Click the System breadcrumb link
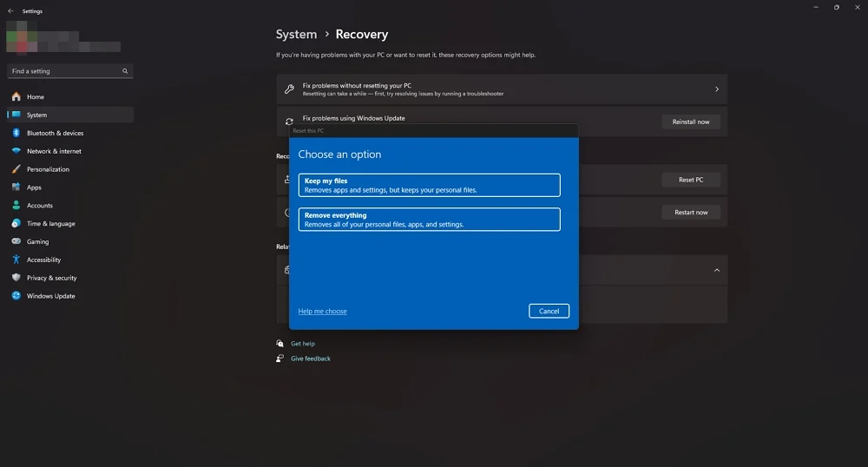Image resolution: width=868 pixels, height=467 pixels. 296,35
